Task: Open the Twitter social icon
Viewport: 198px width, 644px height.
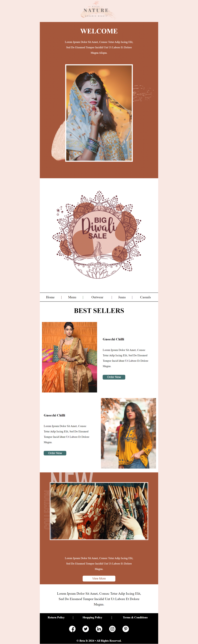Action: (86, 629)
